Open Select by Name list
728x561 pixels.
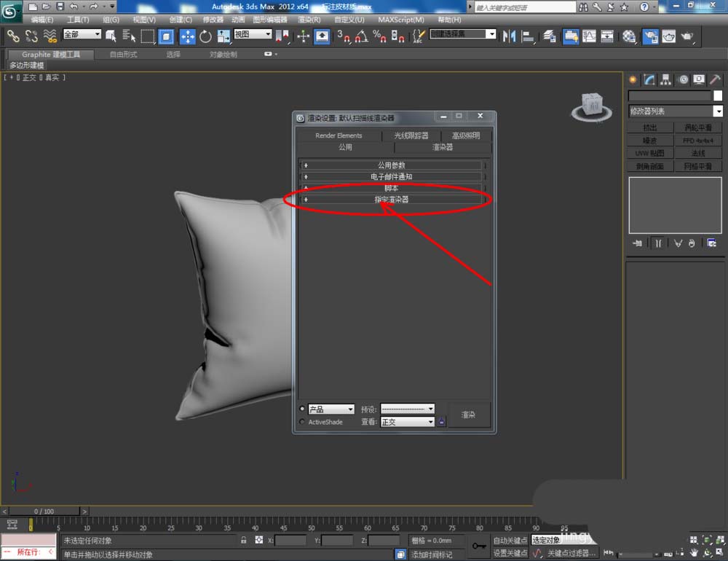[x=129, y=36]
